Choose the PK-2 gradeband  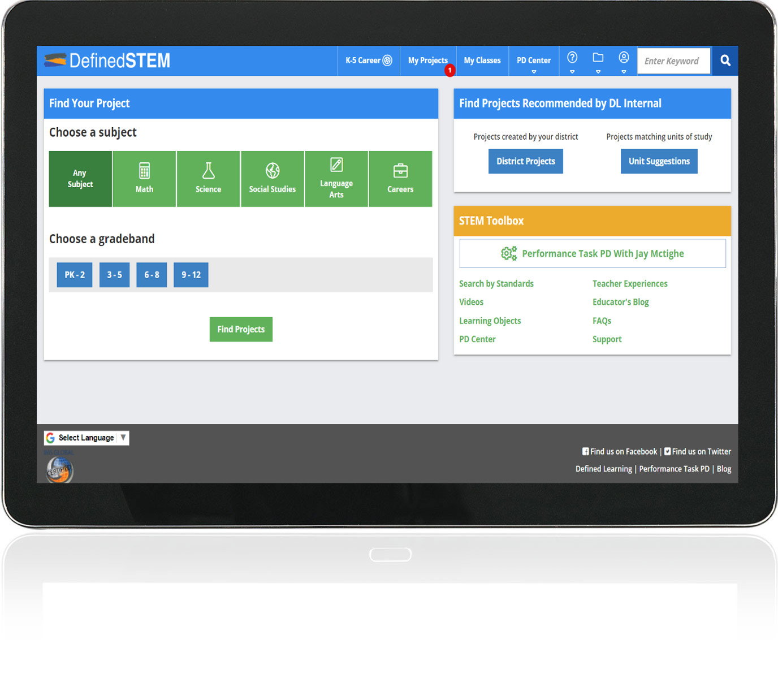75,275
